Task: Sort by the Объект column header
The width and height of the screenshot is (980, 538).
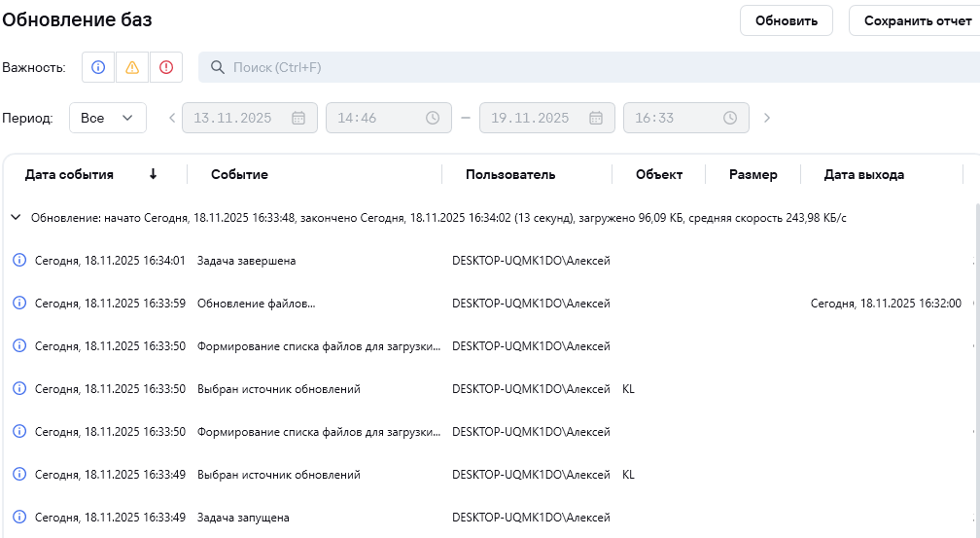Action: pyautogui.click(x=659, y=174)
